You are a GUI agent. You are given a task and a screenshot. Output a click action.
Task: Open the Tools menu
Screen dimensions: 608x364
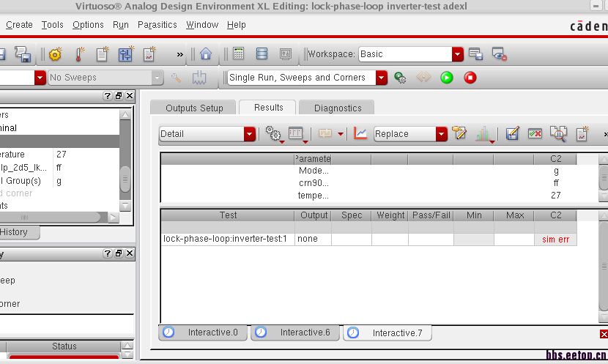pos(52,25)
